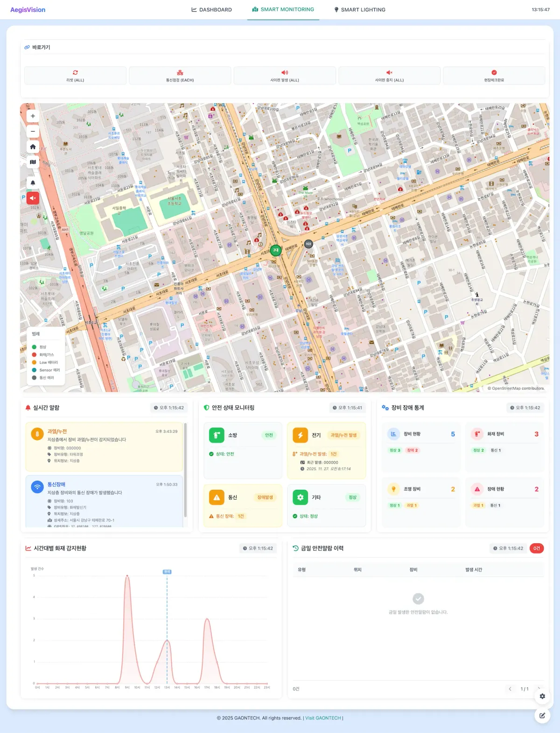This screenshot has width=560, height=733.
Task: Stop sirens with 사이렌 중지 (ALL)
Action: (x=389, y=76)
